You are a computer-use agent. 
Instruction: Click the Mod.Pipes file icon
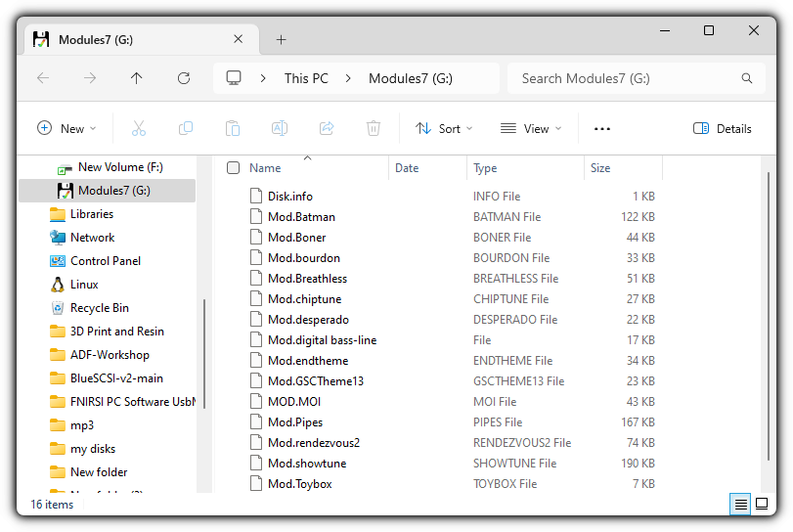click(x=256, y=422)
